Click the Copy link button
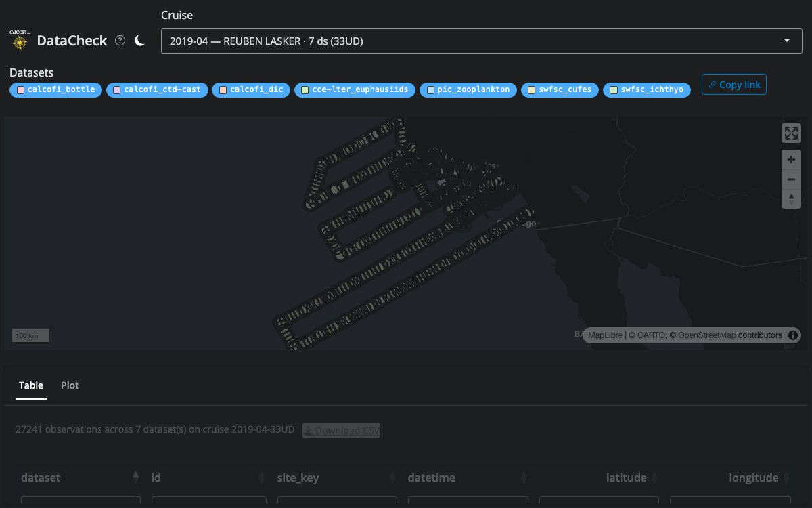 pos(734,85)
